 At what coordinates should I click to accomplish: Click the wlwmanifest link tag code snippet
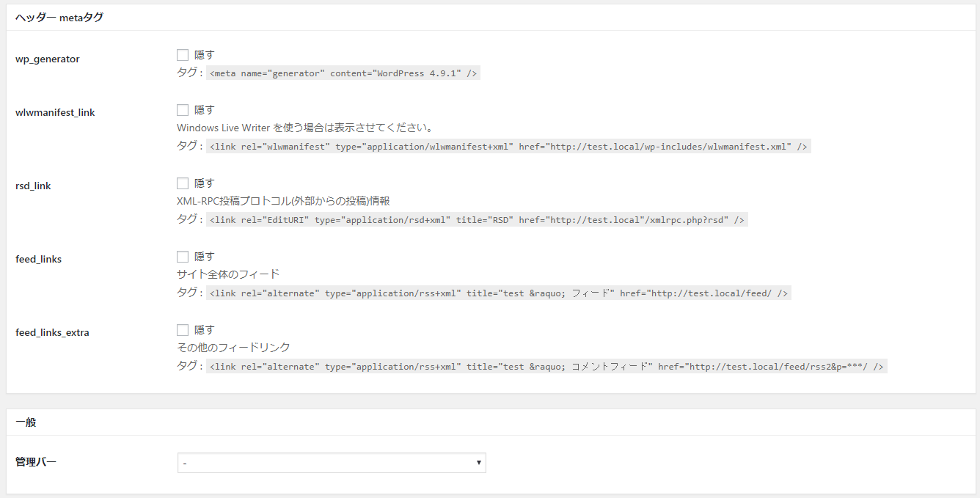(508, 147)
